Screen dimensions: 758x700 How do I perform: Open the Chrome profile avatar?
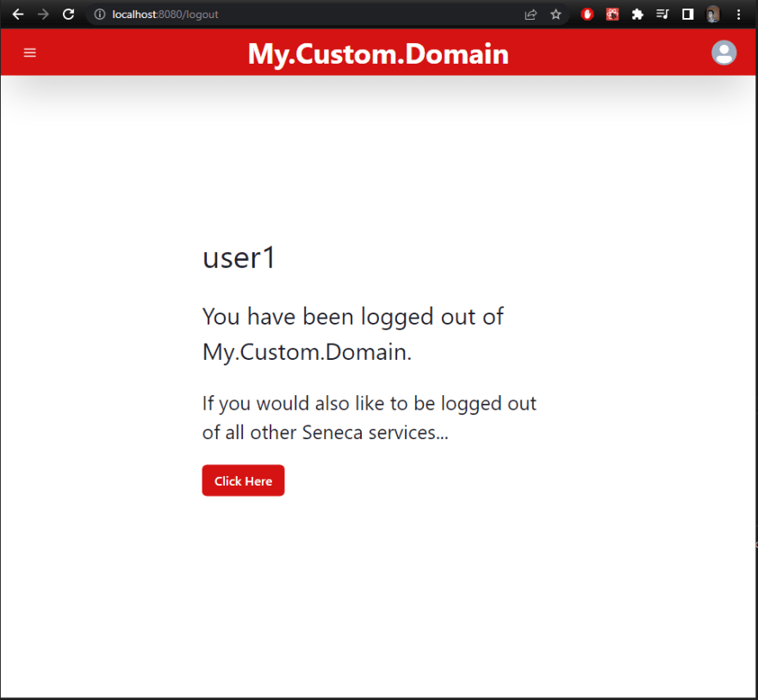pos(713,15)
